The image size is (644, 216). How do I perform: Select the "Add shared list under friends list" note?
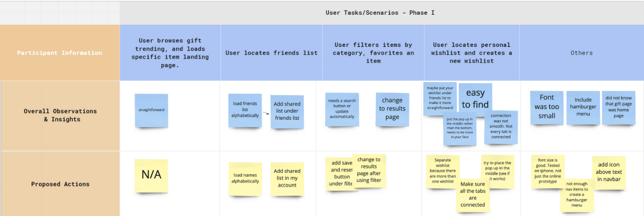287,111
